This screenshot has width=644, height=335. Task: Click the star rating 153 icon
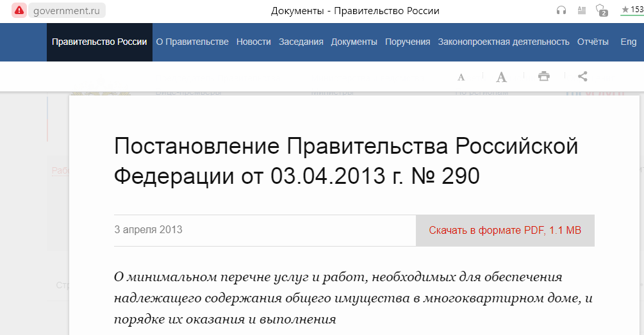coord(632,10)
